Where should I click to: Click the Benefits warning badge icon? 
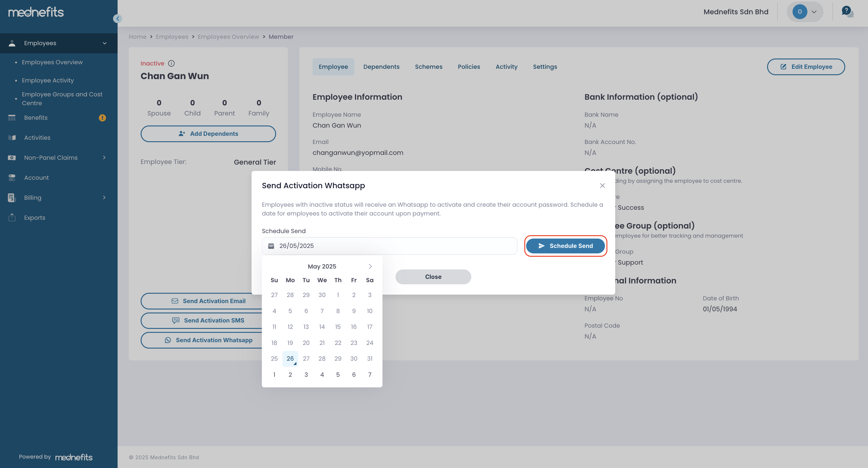tap(102, 118)
